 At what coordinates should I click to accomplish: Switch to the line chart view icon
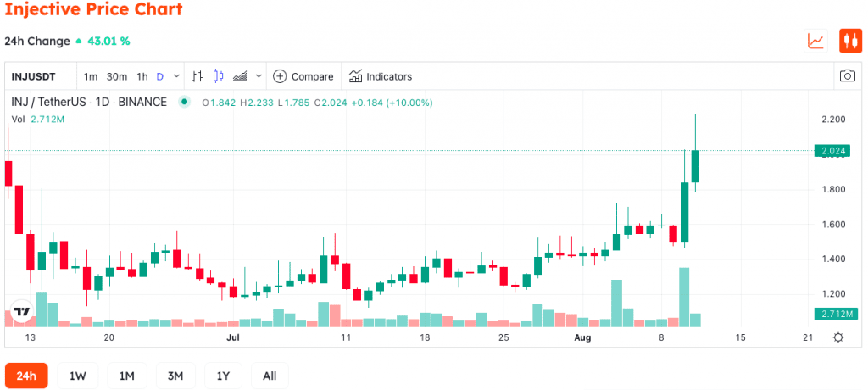(x=816, y=41)
